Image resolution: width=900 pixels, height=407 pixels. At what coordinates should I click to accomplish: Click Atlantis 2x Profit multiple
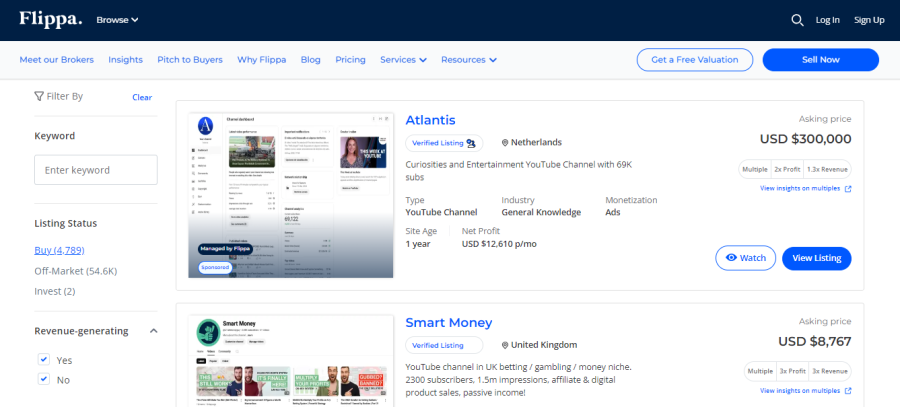(789, 169)
